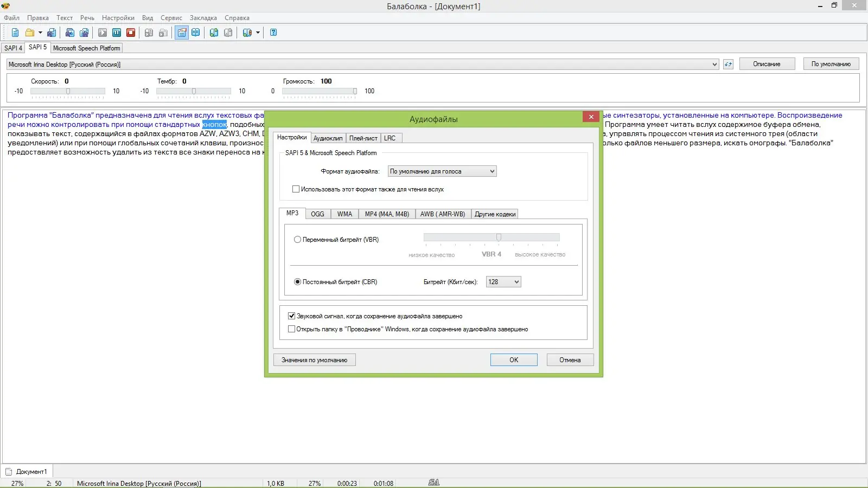Click the Документ1 document tab icon

9,472
